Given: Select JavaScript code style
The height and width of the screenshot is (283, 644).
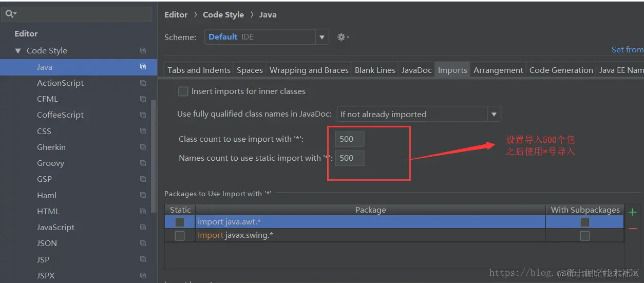Looking at the screenshot, I should (55, 228).
